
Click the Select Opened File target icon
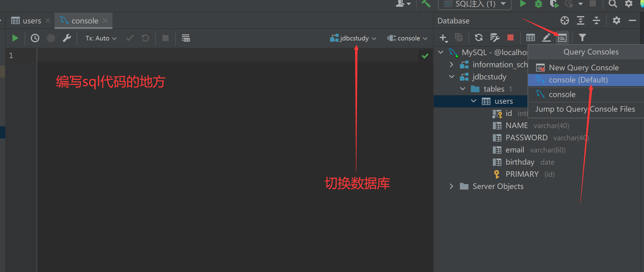pyautogui.click(x=565, y=20)
